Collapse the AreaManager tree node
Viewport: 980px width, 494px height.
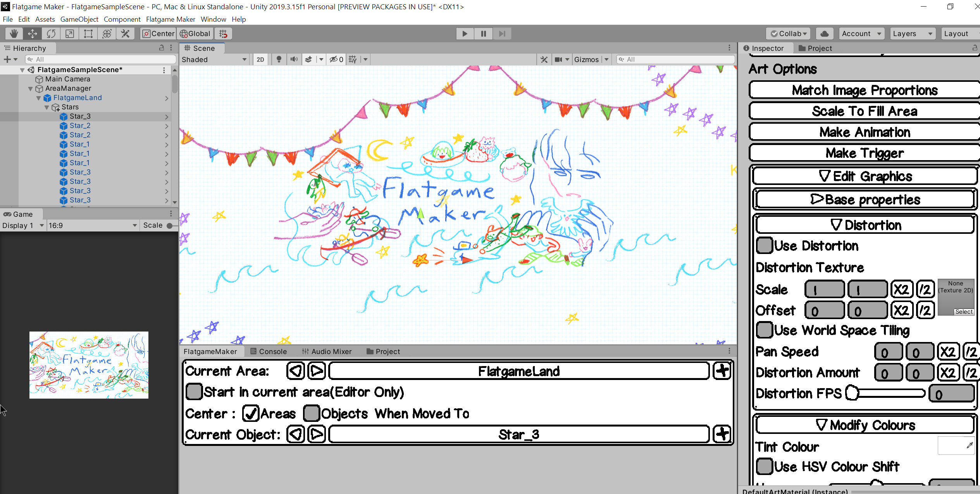tap(30, 88)
